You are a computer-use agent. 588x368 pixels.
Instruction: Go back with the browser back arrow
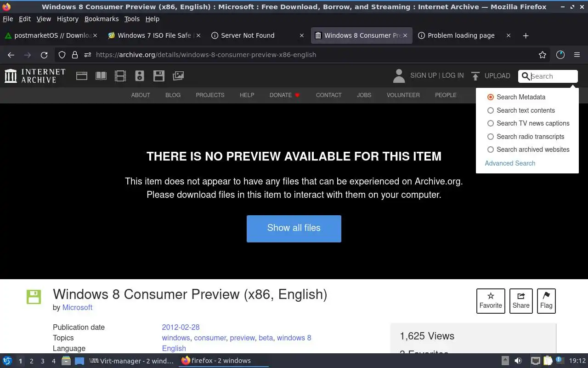point(11,55)
